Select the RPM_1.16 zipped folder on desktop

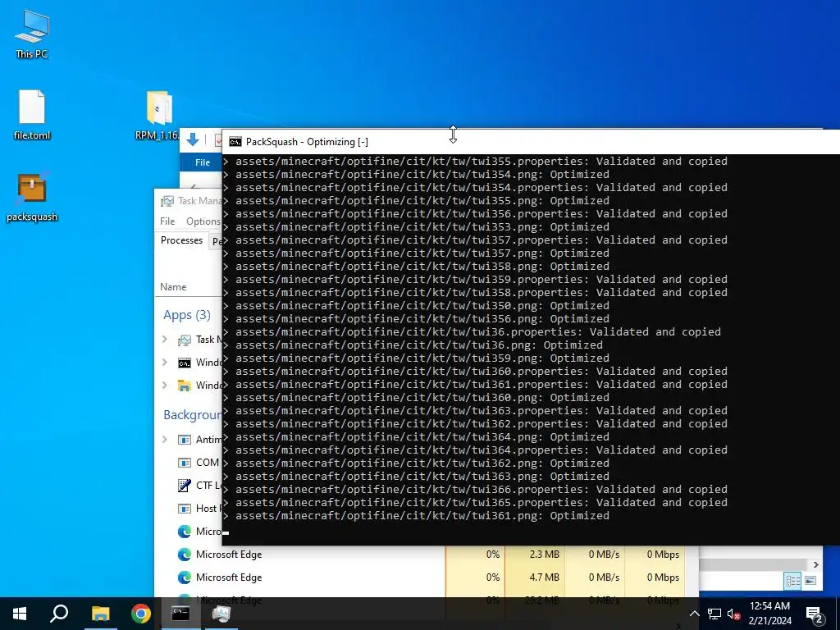(158, 115)
